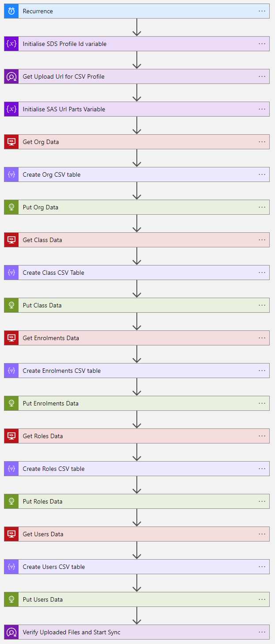Select the Get Users Data action title
This screenshot has height=644, width=275.
[x=43, y=534]
